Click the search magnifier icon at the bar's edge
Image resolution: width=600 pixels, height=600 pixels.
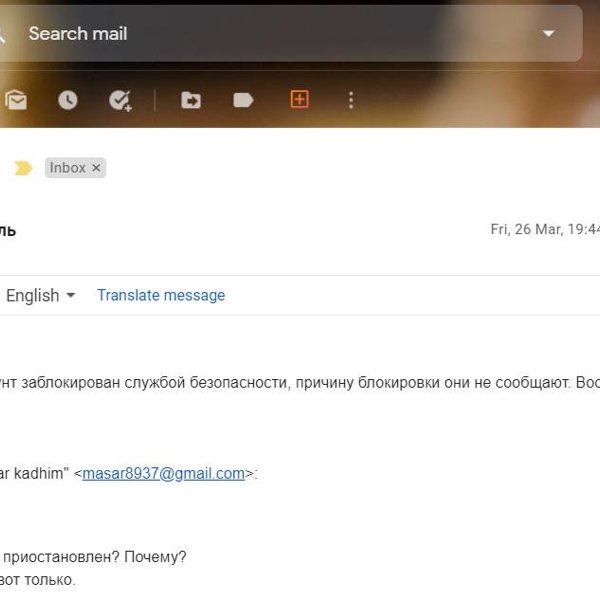[2, 35]
